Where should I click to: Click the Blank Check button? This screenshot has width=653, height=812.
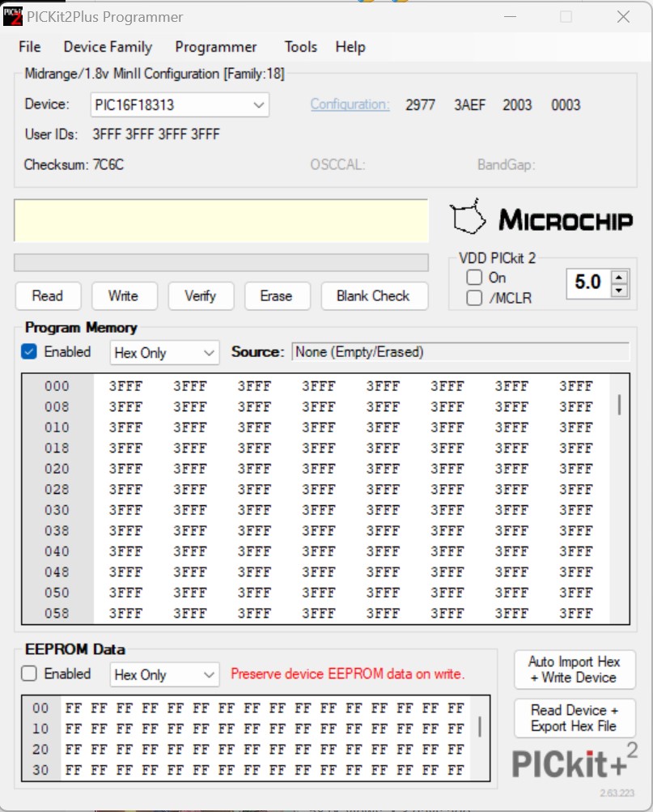point(374,295)
